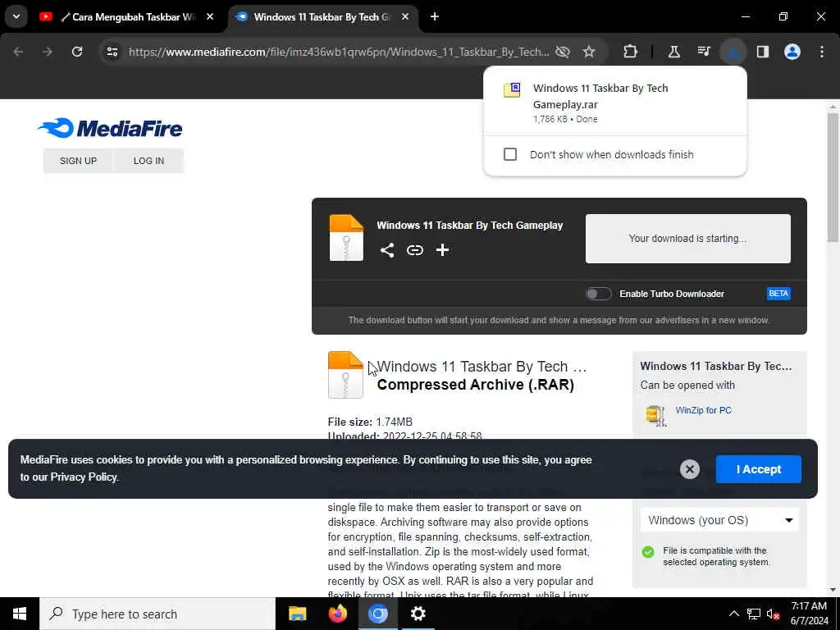
Task: Check Don't show when downloads finish
Action: point(510,154)
